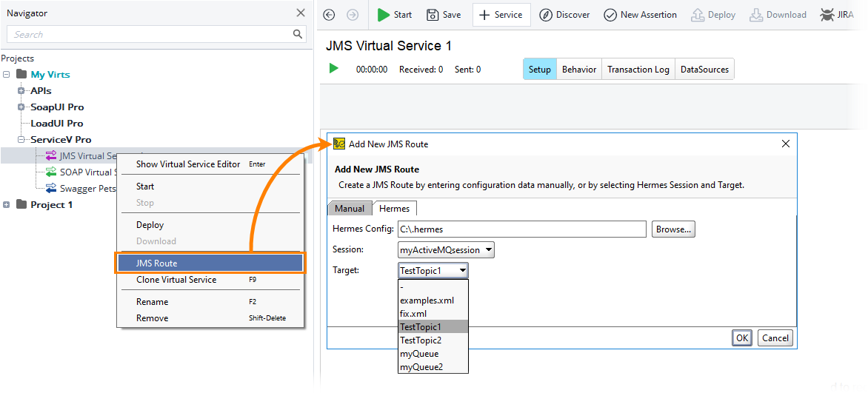The height and width of the screenshot is (393, 868).
Task: Select the My Virts project folder
Action: click(x=43, y=74)
